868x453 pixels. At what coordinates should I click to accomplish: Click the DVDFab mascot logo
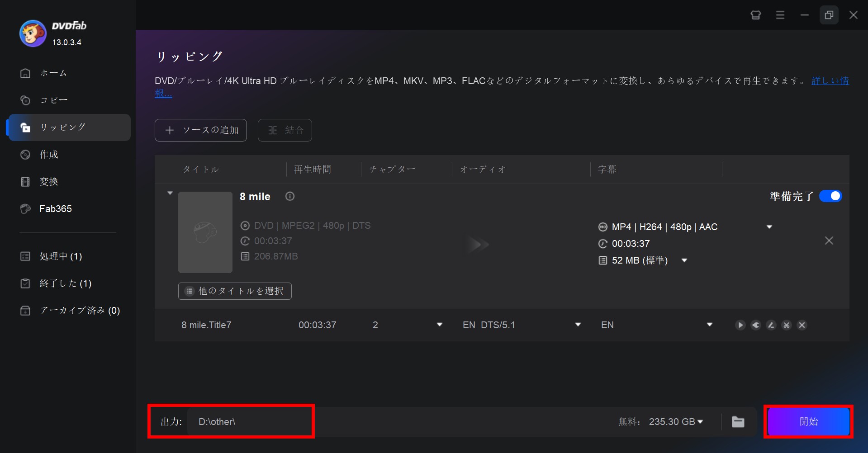pos(33,33)
